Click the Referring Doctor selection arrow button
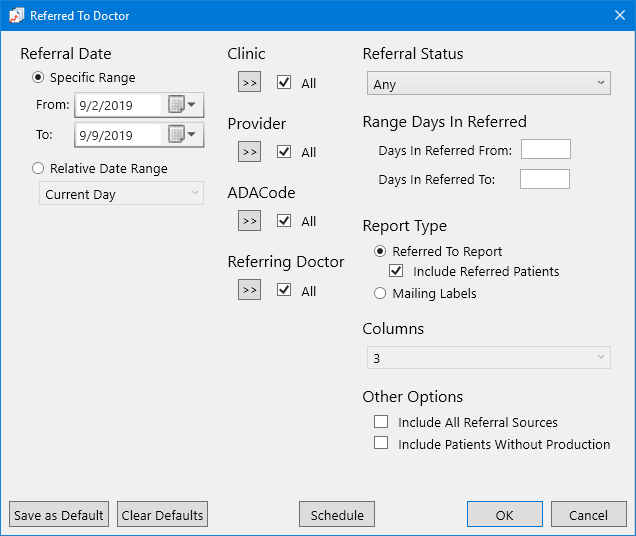Viewport: 636px width, 536px height. 249,290
